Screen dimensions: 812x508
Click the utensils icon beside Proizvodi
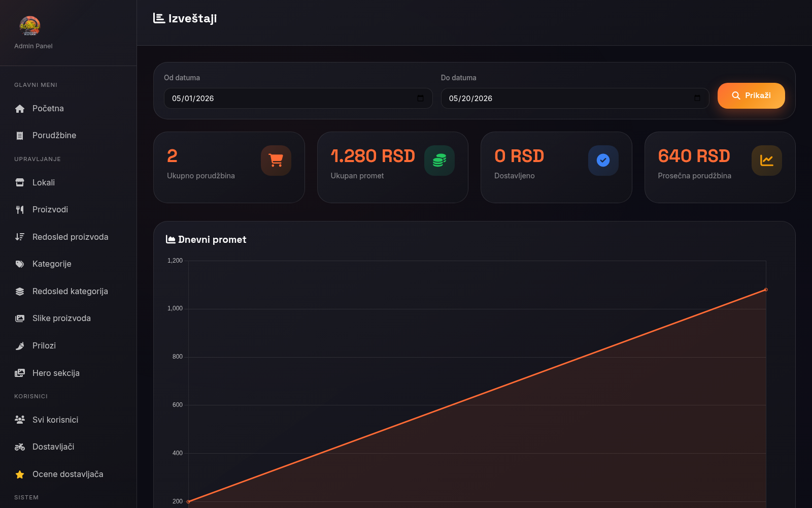[20, 210]
